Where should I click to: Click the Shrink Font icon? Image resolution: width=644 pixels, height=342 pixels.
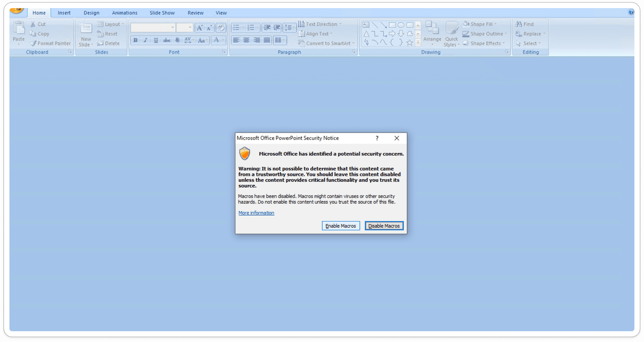click(209, 28)
